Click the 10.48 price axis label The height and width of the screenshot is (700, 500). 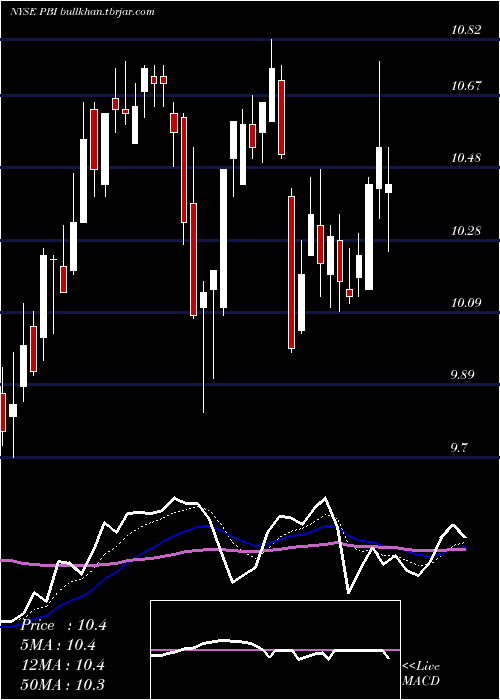click(466, 158)
